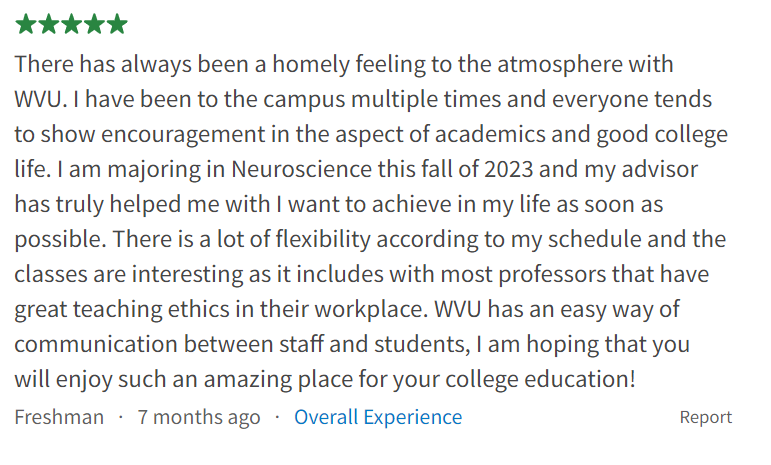Viewport: 771px width, 465px height.
Task: Open the Overall Experience category link
Action: point(378,417)
